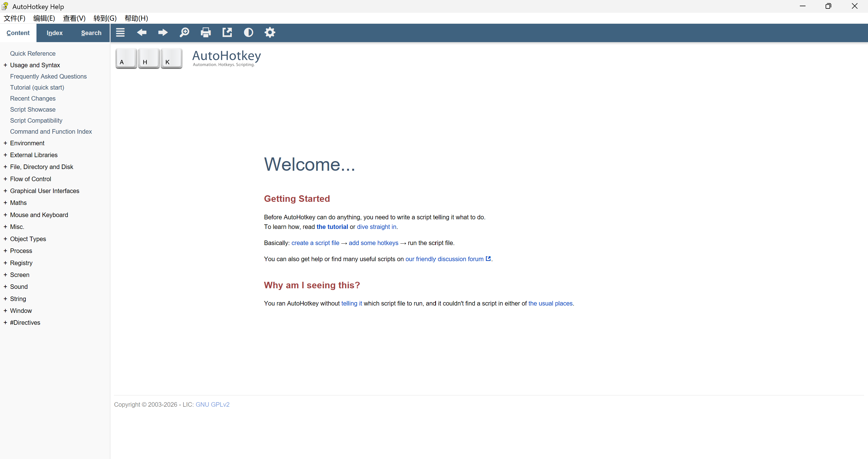Open the Quick Reference page
Screen dimensions: 868x459
coord(33,53)
